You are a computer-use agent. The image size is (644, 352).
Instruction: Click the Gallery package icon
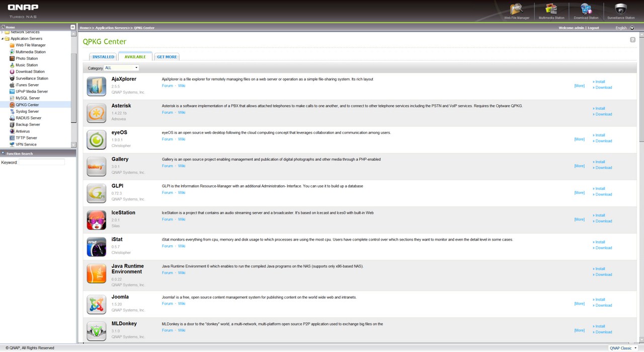(x=96, y=166)
